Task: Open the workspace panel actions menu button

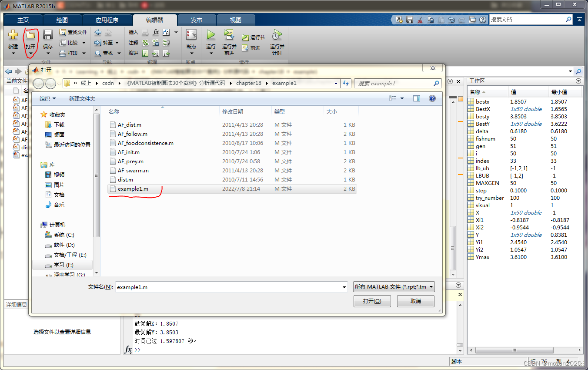Action: [578, 81]
